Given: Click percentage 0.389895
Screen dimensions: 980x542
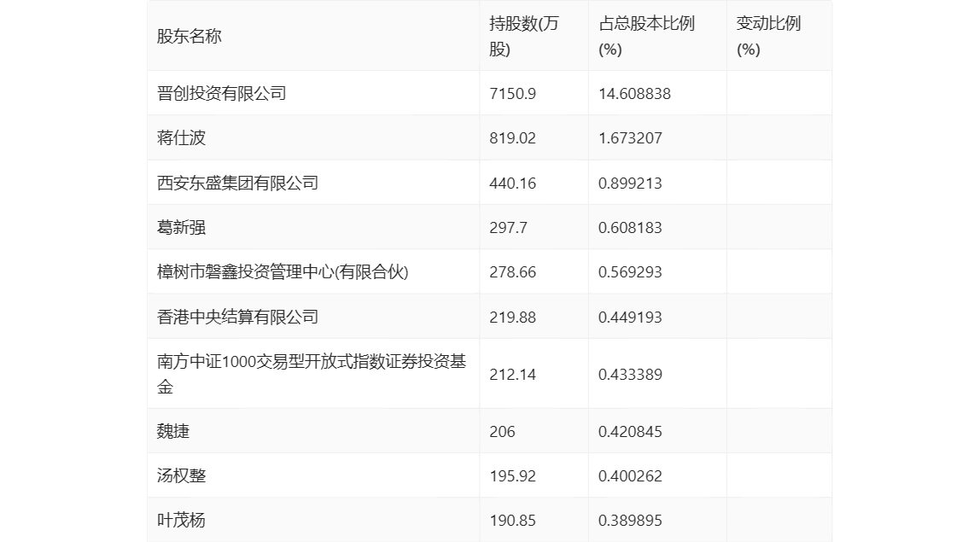Looking at the screenshot, I should pos(630,520).
